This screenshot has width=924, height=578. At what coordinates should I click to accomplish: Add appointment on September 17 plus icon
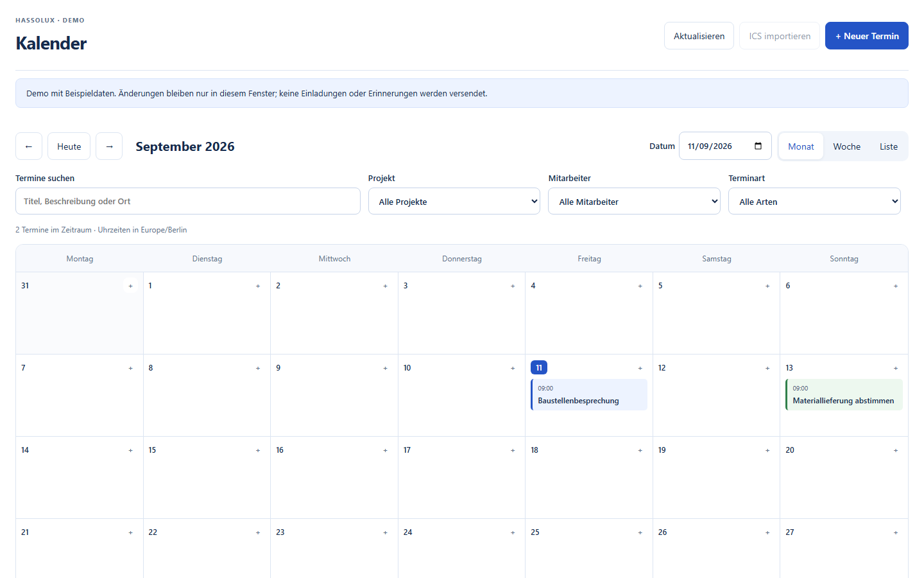(x=513, y=450)
